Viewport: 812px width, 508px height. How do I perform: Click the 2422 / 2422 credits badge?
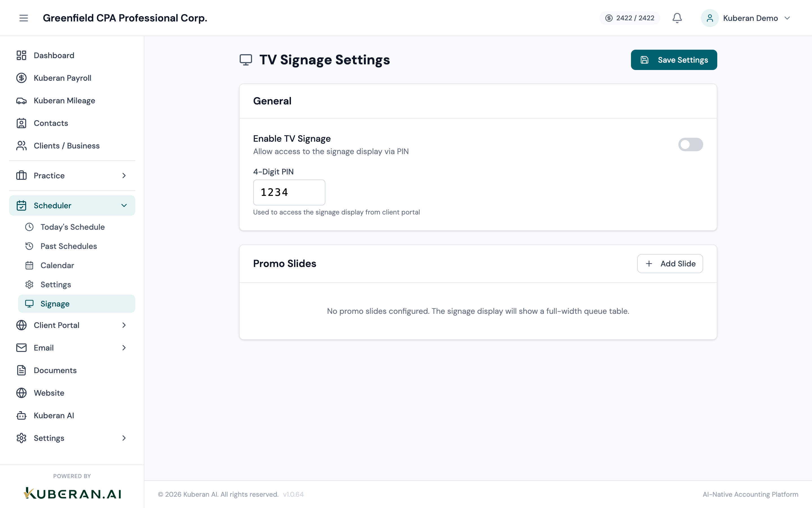pos(630,18)
